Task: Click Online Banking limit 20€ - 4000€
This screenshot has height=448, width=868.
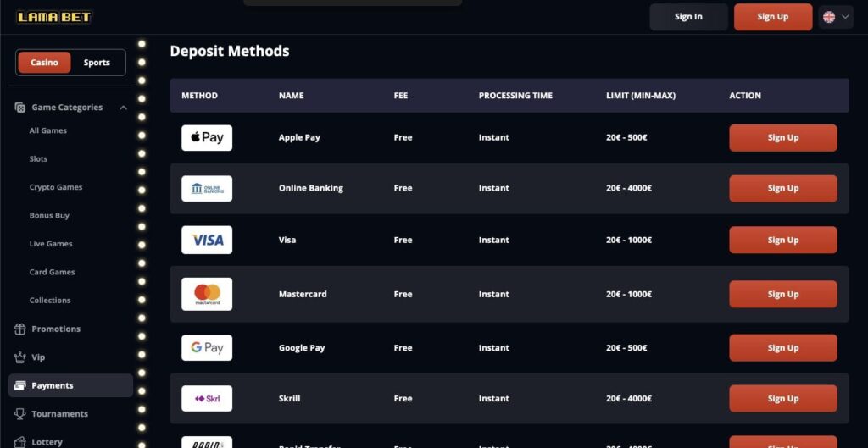Action: (629, 189)
